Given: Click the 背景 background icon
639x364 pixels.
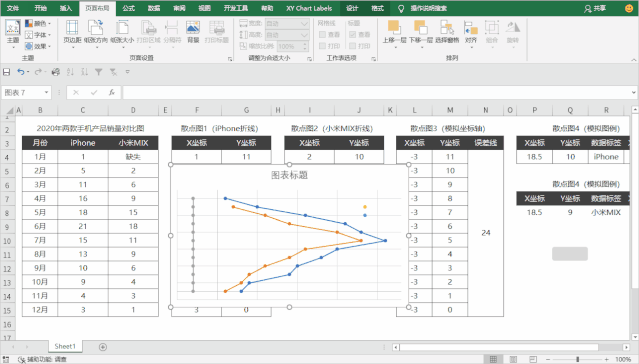Looking at the screenshot, I should [193, 29].
